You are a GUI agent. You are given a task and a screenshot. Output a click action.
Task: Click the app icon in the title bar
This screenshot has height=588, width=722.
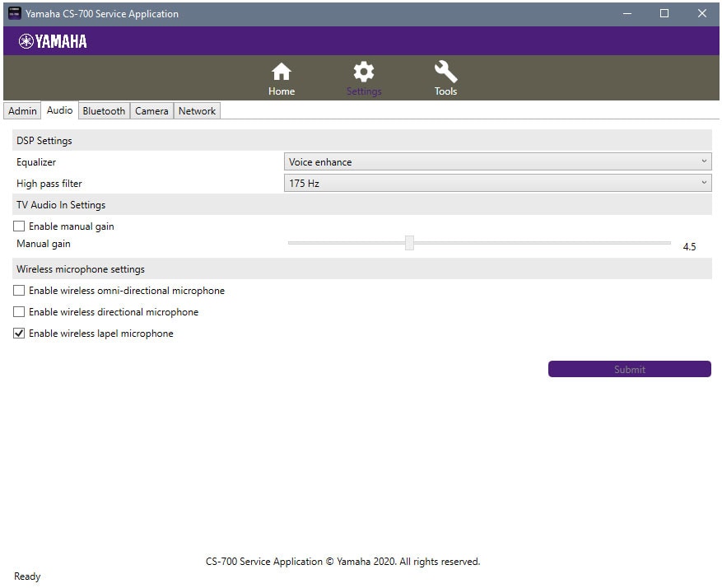pyautogui.click(x=14, y=13)
